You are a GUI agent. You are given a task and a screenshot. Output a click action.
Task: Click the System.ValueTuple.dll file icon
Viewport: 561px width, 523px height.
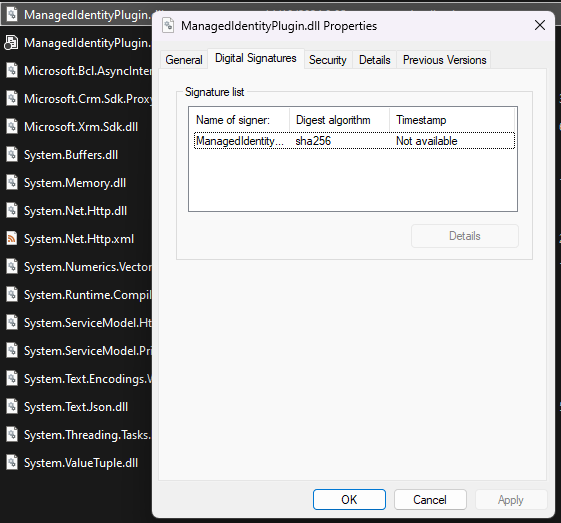(x=12, y=463)
